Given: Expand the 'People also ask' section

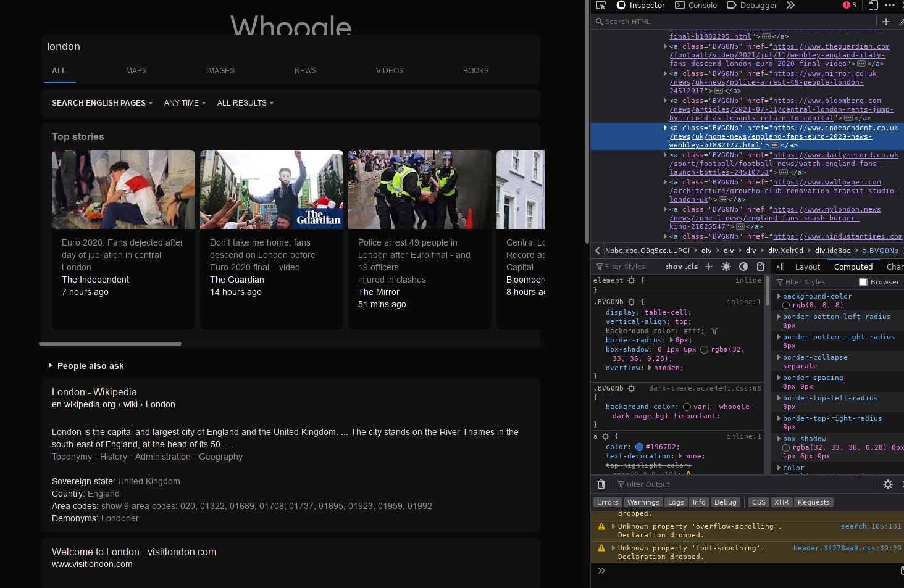Looking at the screenshot, I should coord(86,366).
